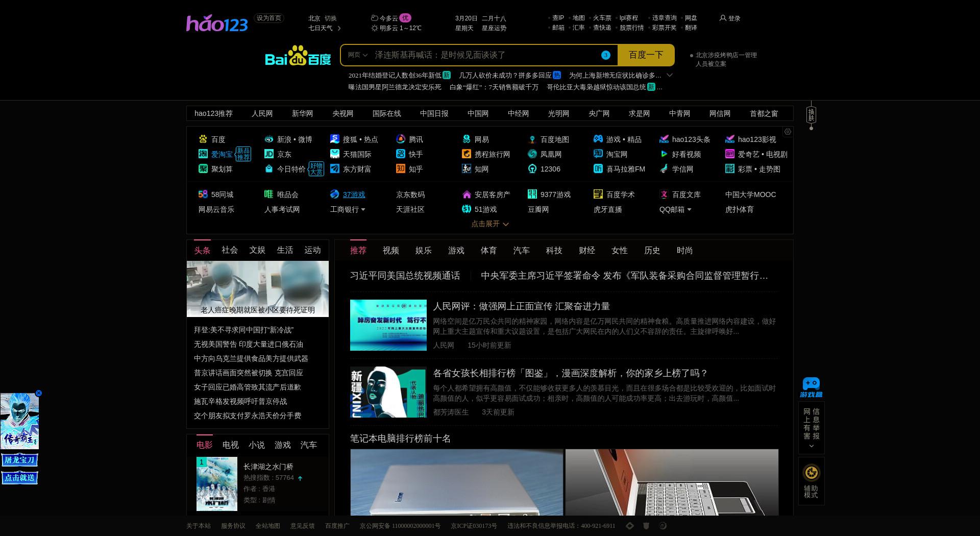Viewport: 980px width, 536px height.
Task: Select the 视频 feed tab
Action: [391, 251]
